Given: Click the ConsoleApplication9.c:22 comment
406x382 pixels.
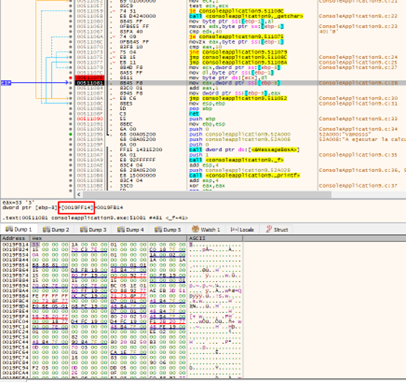Looking at the screenshot, I should coord(358,16).
